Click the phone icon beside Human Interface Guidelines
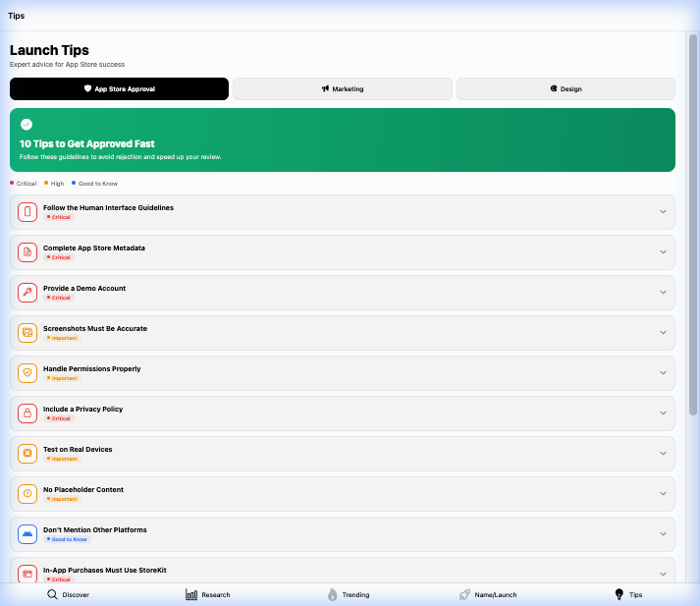The height and width of the screenshot is (606, 700). [27, 212]
